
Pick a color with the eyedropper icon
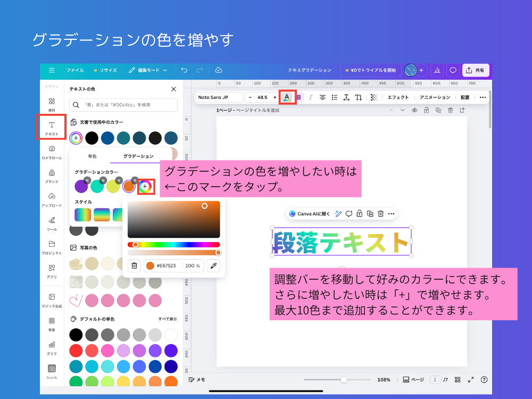pyautogui.click(x=212, y=265)
